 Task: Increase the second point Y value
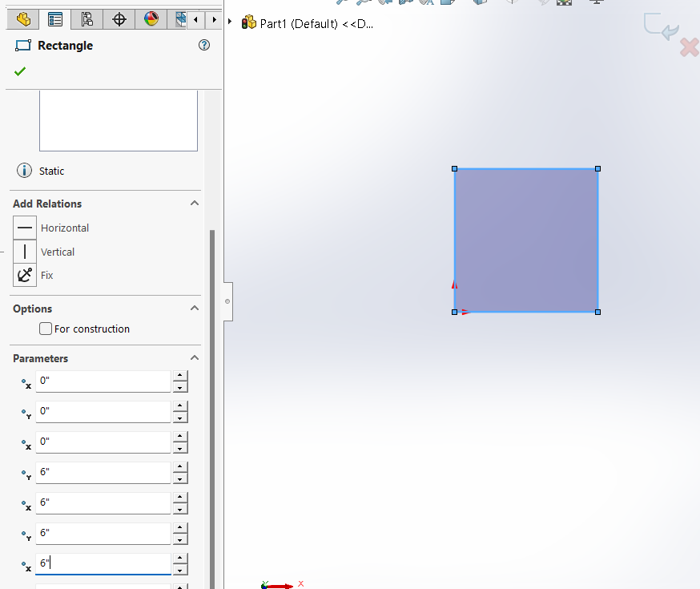click(180, 467)
